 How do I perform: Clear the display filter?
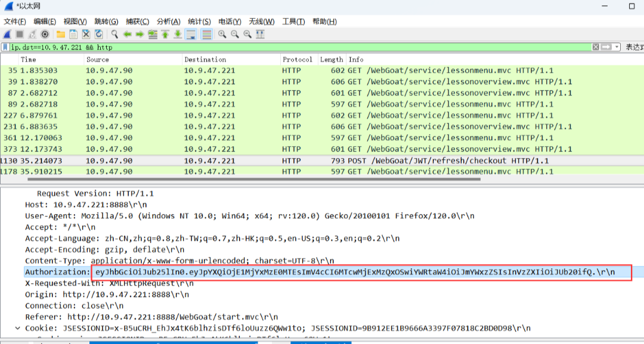point(596,47)
